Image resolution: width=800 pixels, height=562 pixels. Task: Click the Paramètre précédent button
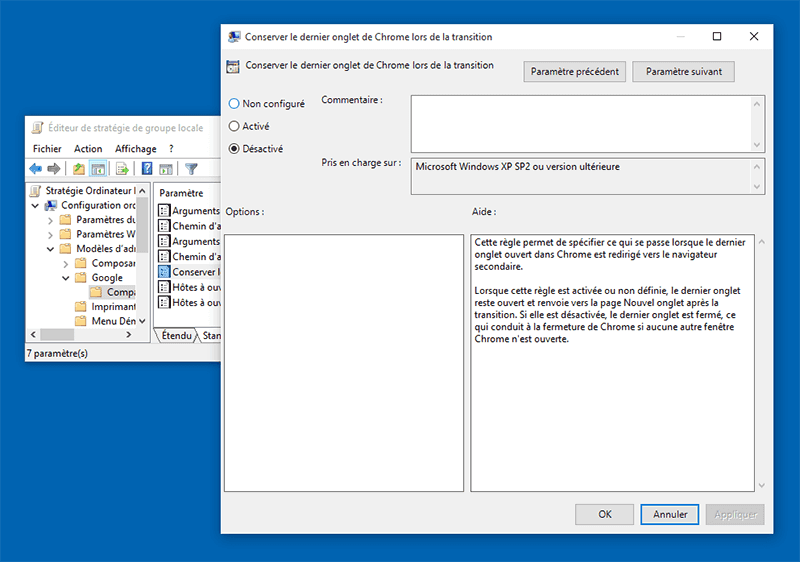(x=574, y=71)
